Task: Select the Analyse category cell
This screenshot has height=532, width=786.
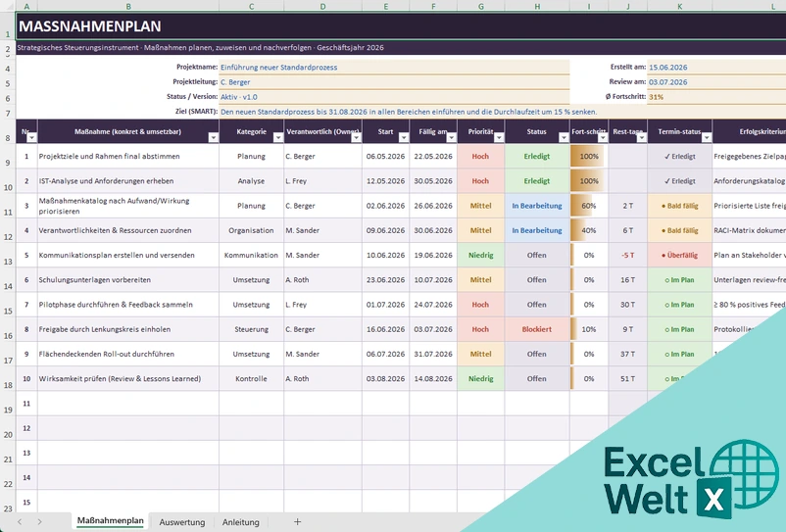Action: click(251, 181)
